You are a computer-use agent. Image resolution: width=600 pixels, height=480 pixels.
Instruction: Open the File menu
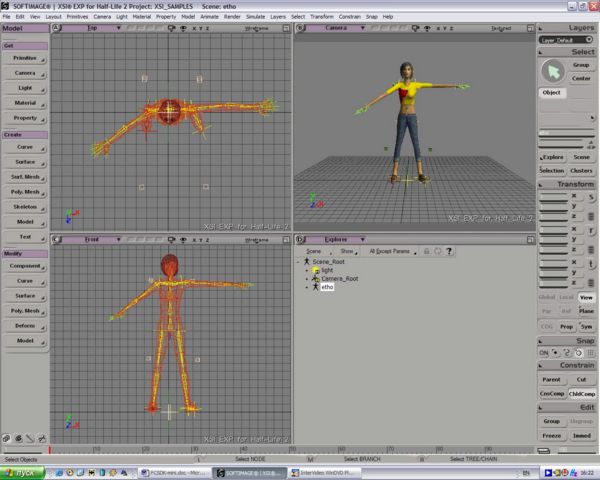click(7, 17)
